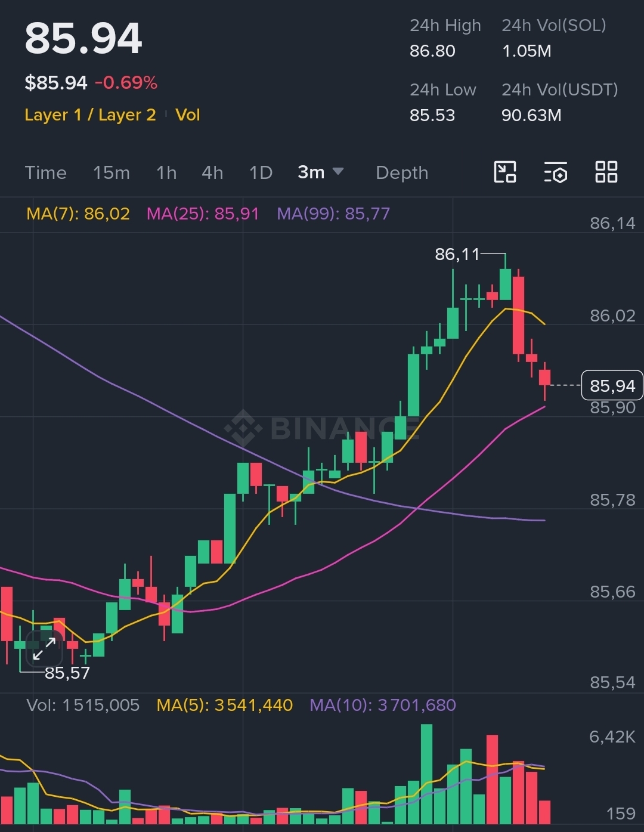Open the multi-chart grid layout icon

click(x=606, y=172)
